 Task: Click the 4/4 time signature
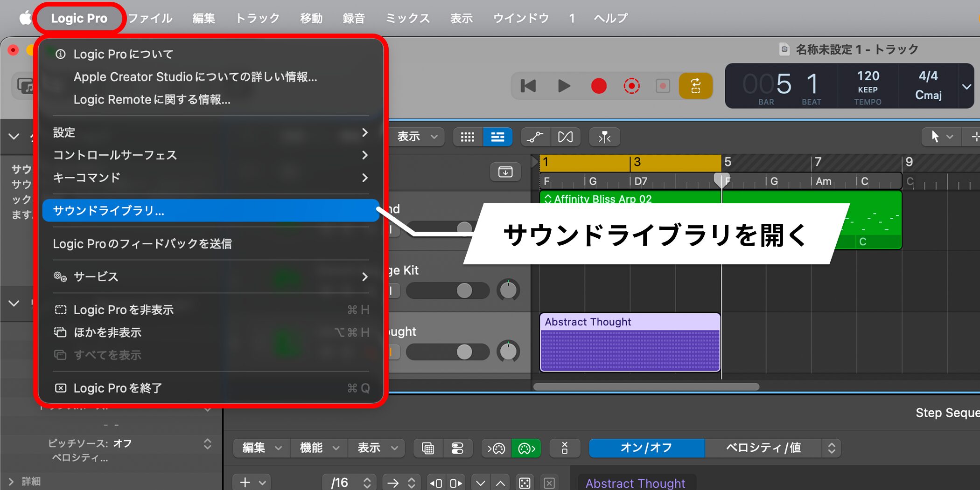(928, 76)
